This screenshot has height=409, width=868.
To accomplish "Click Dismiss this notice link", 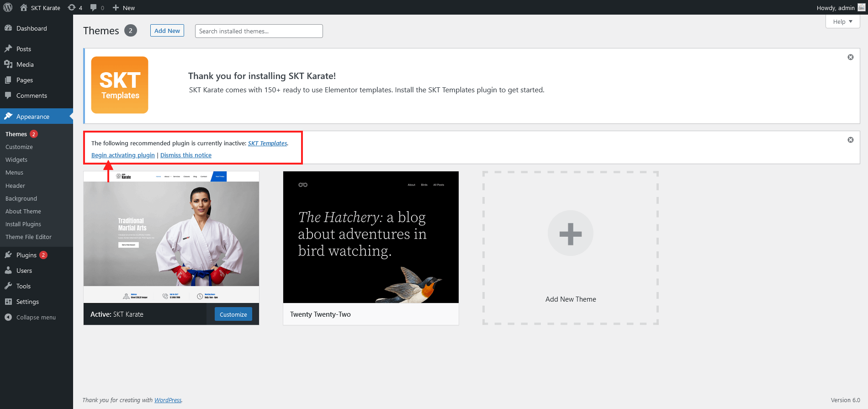I will [186, 155].
